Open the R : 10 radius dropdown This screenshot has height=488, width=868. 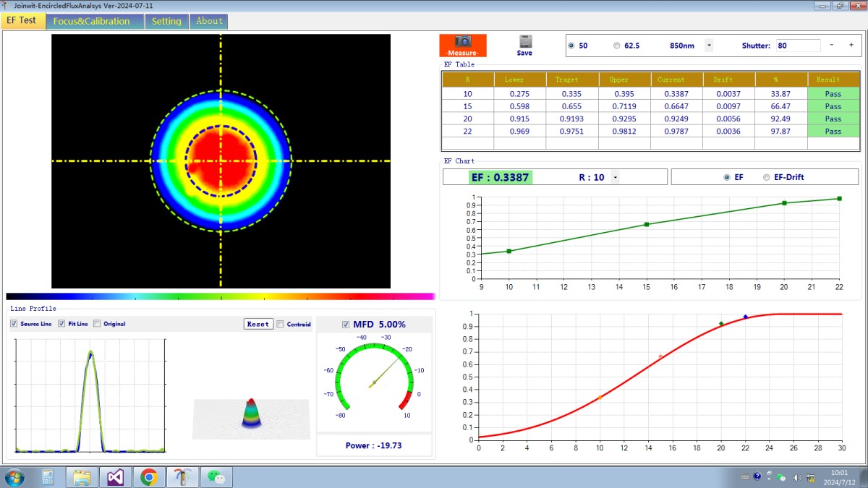coord(615,177)
